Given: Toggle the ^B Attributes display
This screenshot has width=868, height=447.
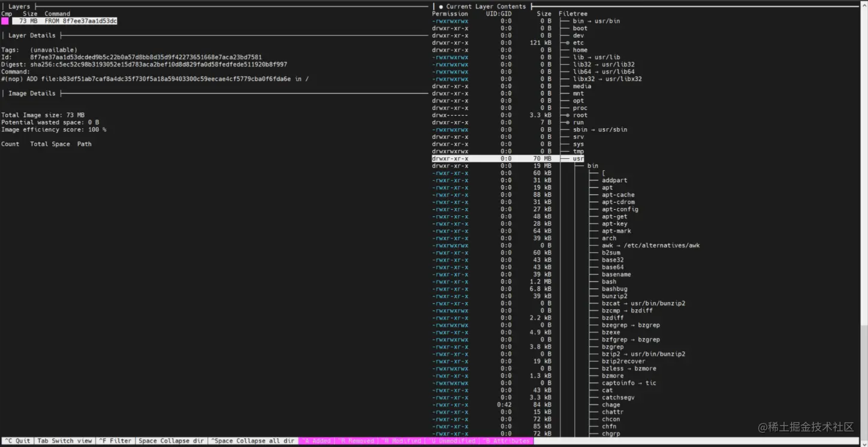Looking at the screenshot, I should point(506,441).
